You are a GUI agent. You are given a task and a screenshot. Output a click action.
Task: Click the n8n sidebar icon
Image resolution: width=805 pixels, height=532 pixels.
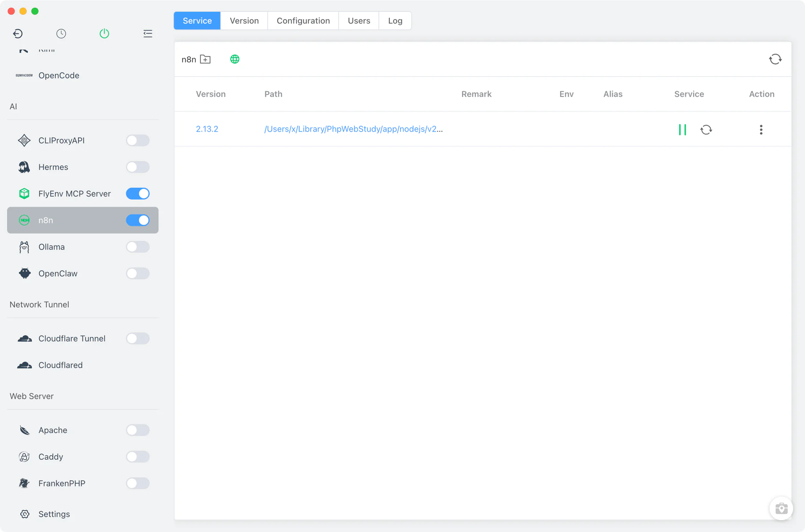(x=24, y=220)
